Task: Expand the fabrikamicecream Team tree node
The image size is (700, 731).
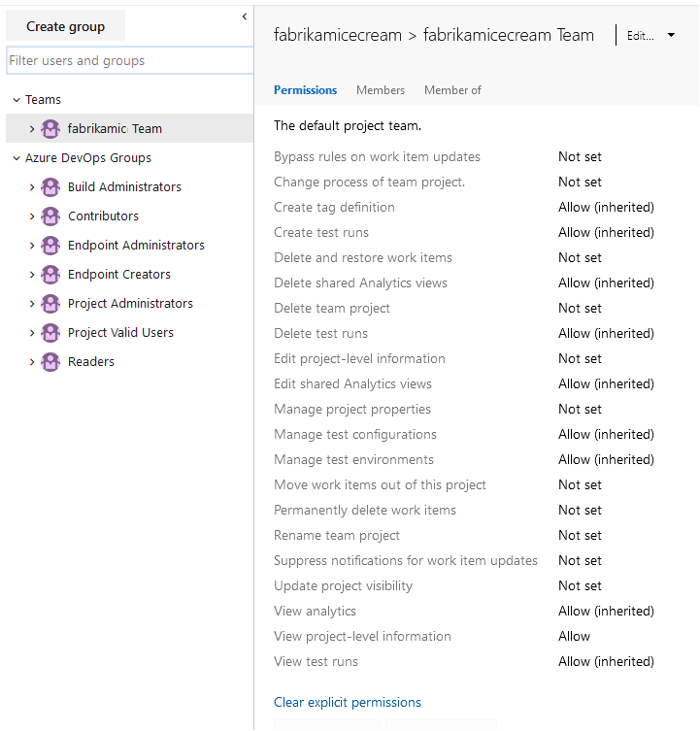Action: (x=32, y=129)
